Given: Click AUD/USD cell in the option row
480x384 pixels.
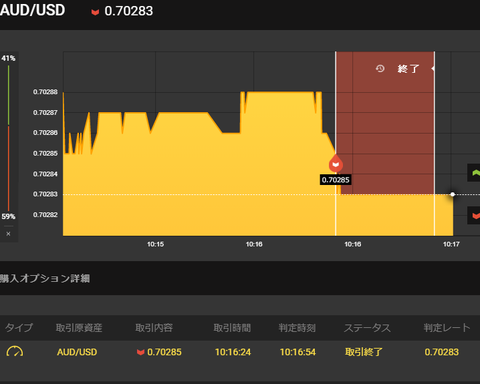Looking at the screenshot, I should [x=77, y=352].
